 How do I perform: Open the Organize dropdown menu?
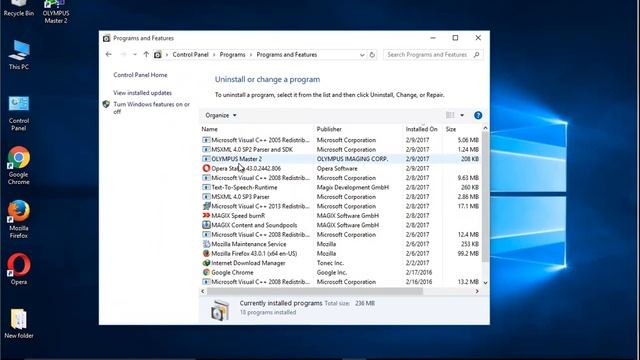[x=221, y=116]
